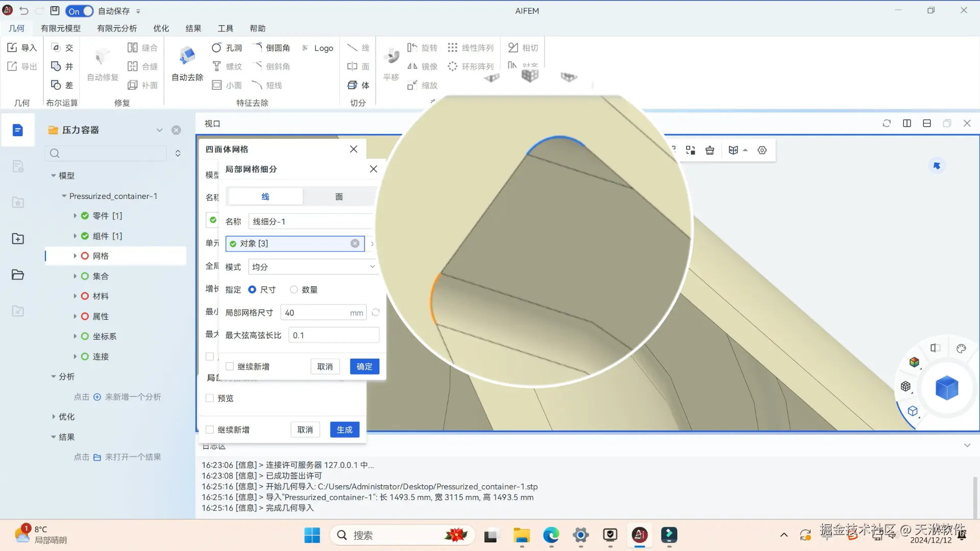Click the 确定 confirm button
980x551 pixels.
click(364, 366)
